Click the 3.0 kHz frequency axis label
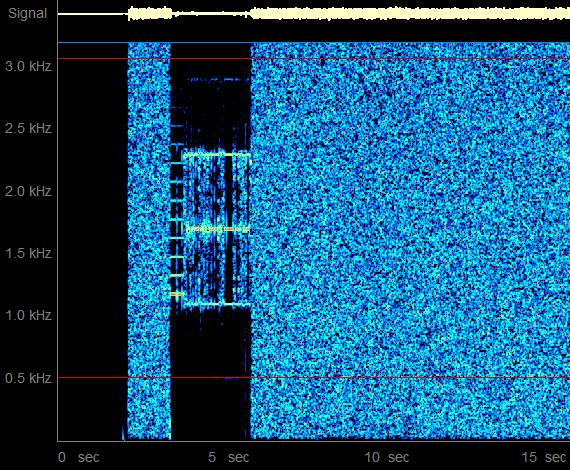 (28, 67)
